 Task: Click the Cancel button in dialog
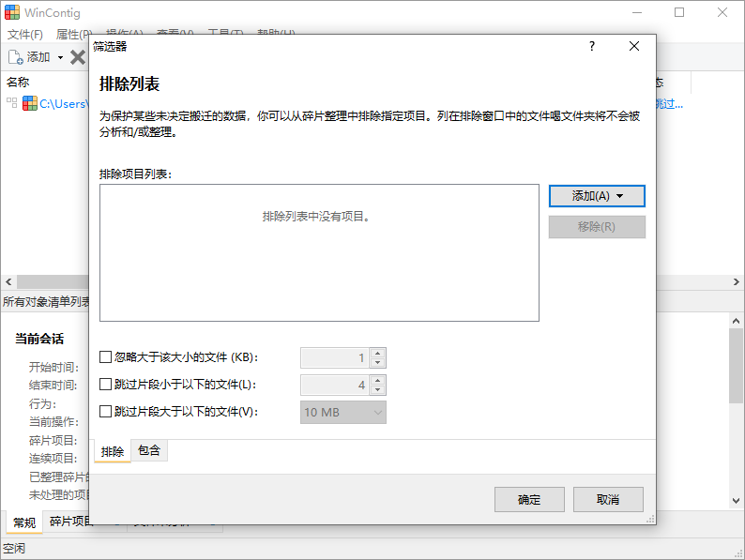(x=608, y=500)
